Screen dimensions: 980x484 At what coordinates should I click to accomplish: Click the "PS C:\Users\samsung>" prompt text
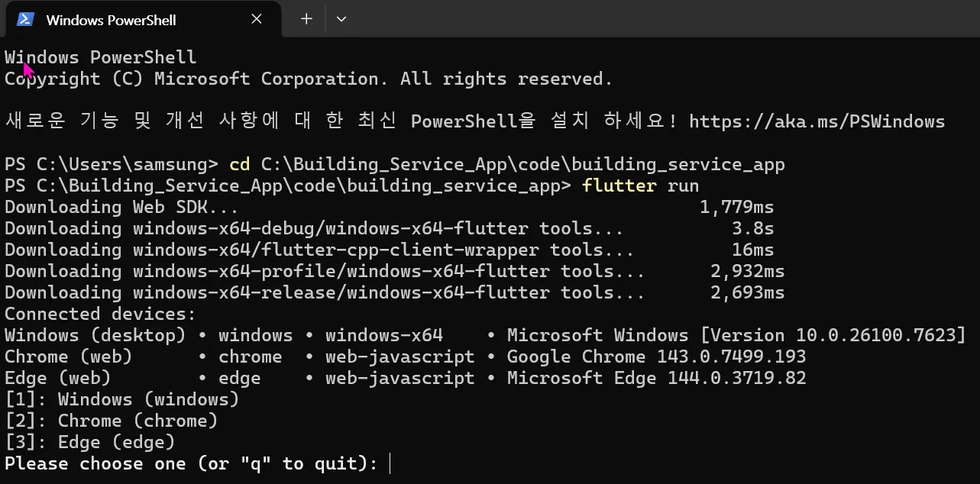coord(112,164)
